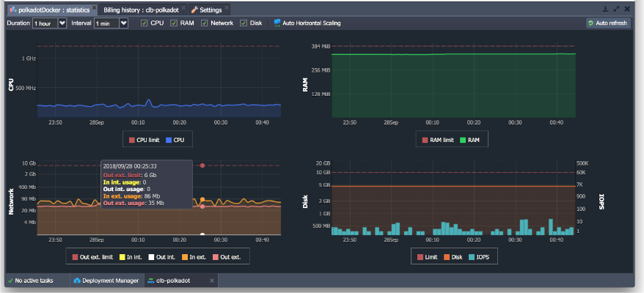The image size is (644, 293).
Task: Click the Settings tab wrench icon
Action: [194, 10]
